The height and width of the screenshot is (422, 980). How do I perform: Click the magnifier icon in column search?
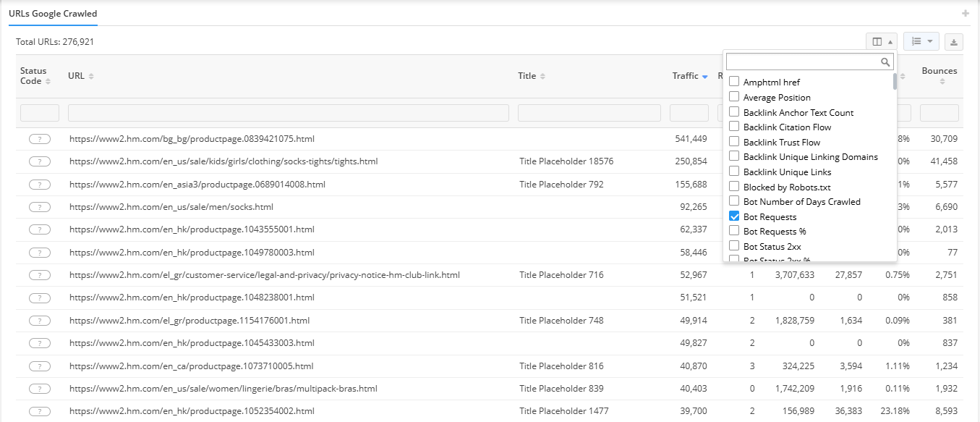(x=885, y=62)
